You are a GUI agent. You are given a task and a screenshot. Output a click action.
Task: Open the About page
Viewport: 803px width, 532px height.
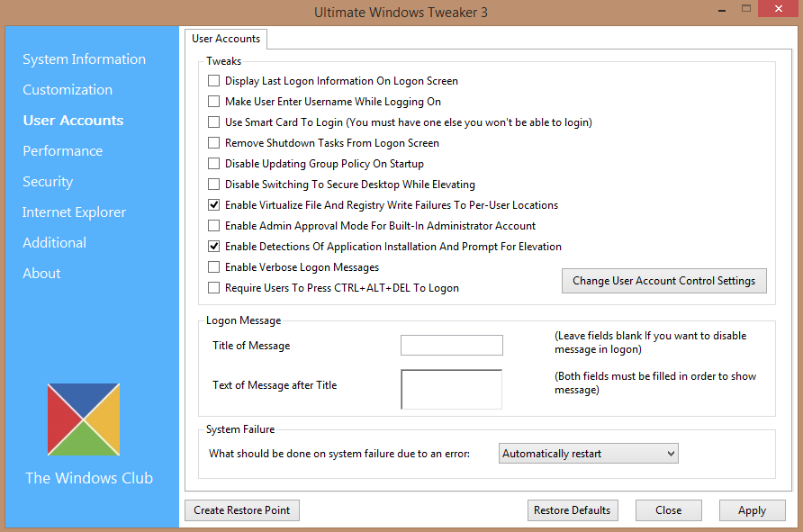[41, 274]
